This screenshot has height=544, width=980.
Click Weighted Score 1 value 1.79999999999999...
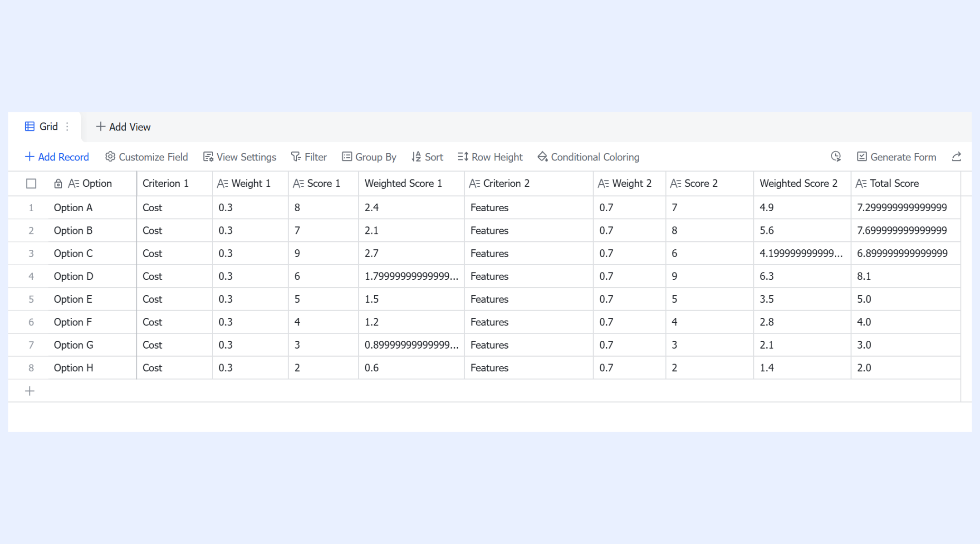(x=412, y=276)
